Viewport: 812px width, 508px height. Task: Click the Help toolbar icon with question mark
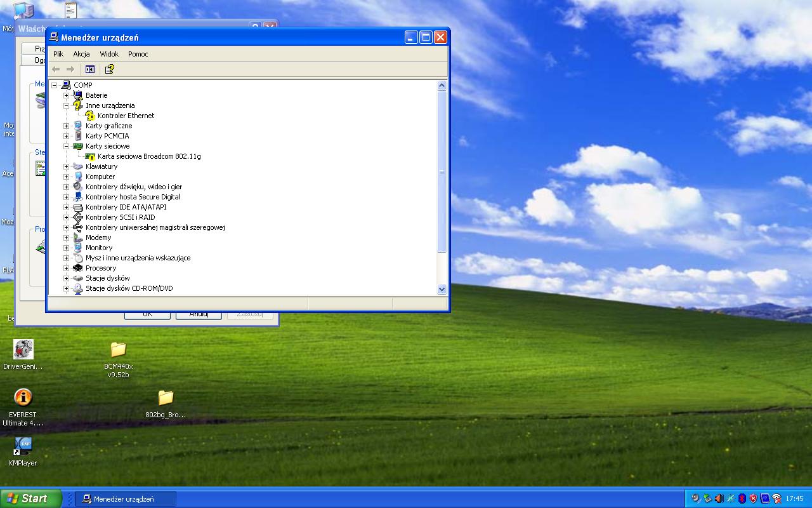109,69
